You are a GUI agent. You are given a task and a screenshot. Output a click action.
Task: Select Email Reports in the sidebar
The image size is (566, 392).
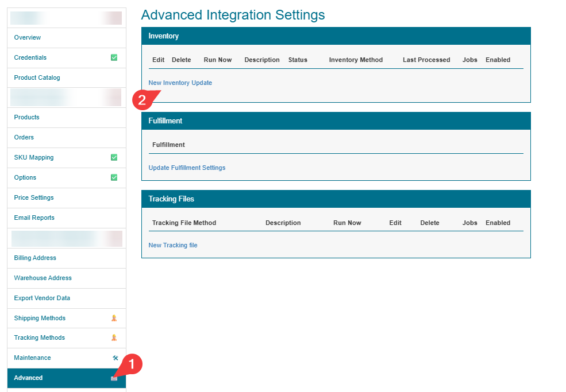click(x=34, y=218)
